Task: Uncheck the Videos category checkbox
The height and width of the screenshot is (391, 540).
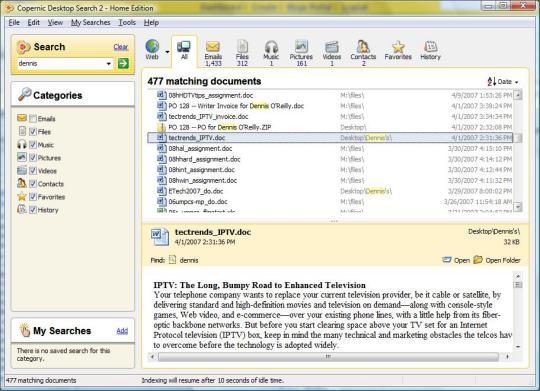Action: [x=33, y=171]
